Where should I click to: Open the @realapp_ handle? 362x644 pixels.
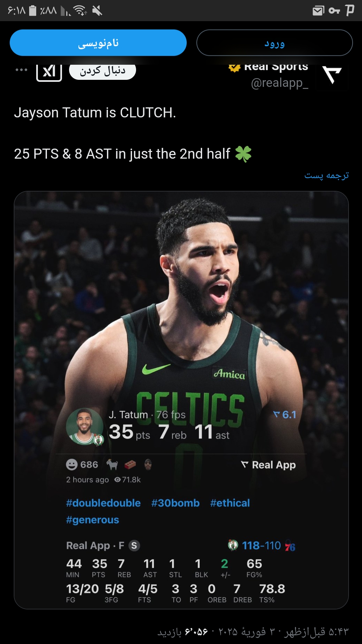coord(280,83)
